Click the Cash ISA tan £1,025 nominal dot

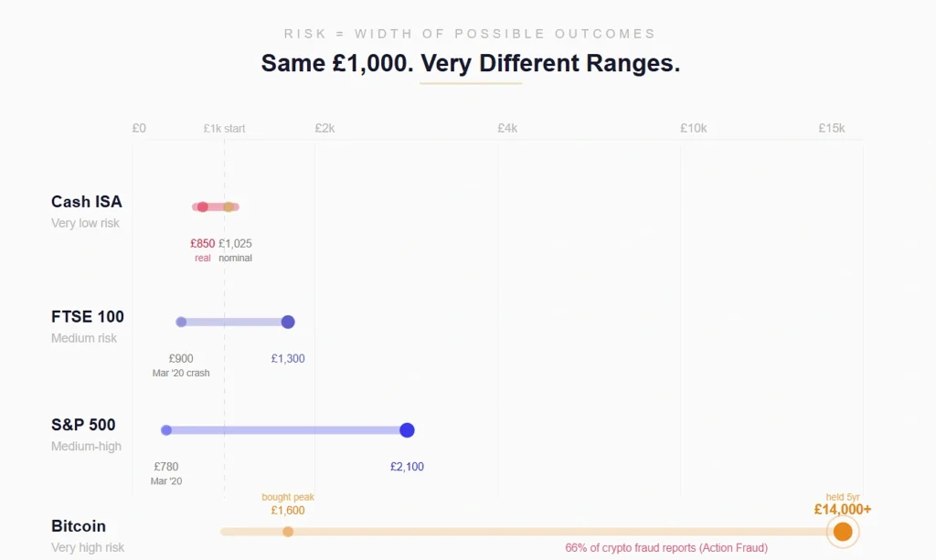229,206
